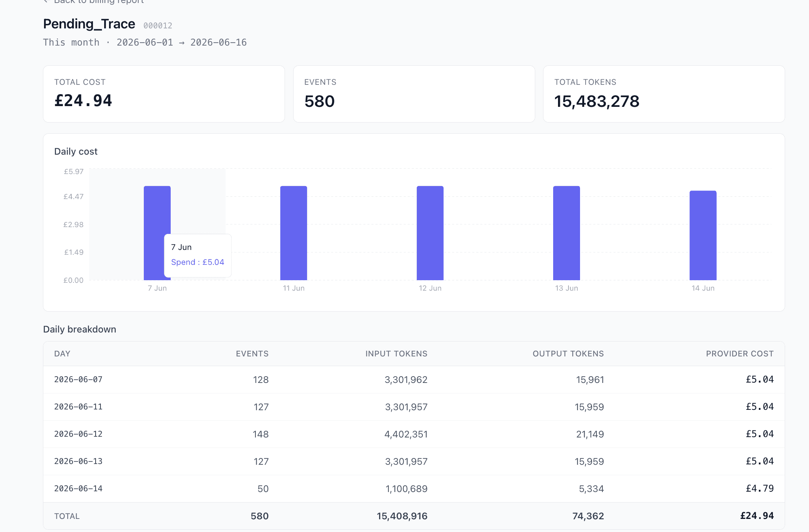Click the Spend : £5.04 tooltip text
Viewport: 809px width, 532px height.
tap(198, 262)
